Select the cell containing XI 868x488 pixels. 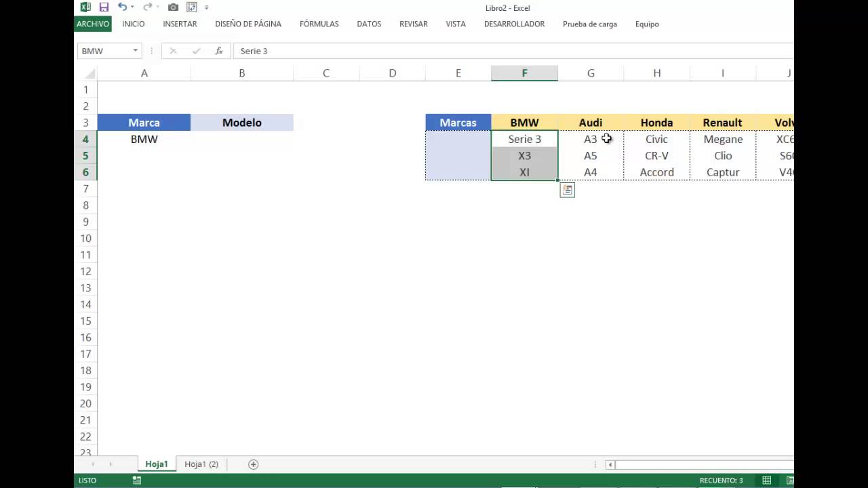click(524, 172)
